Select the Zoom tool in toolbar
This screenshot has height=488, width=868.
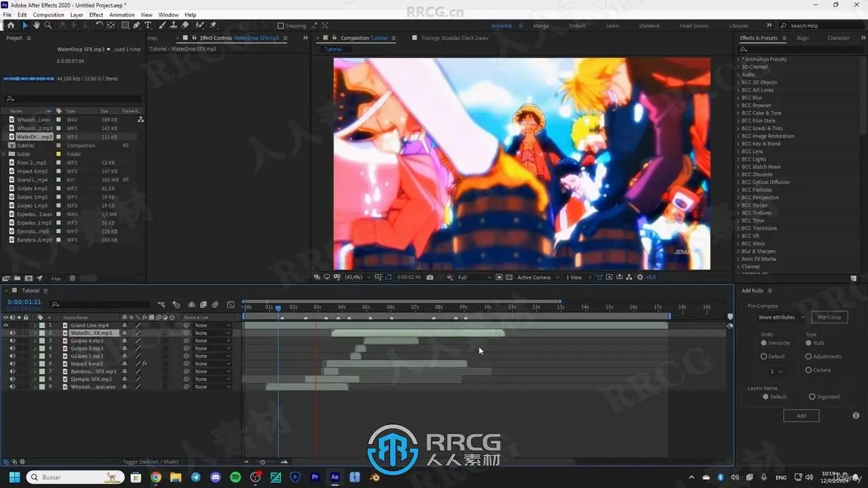(47, 25)
